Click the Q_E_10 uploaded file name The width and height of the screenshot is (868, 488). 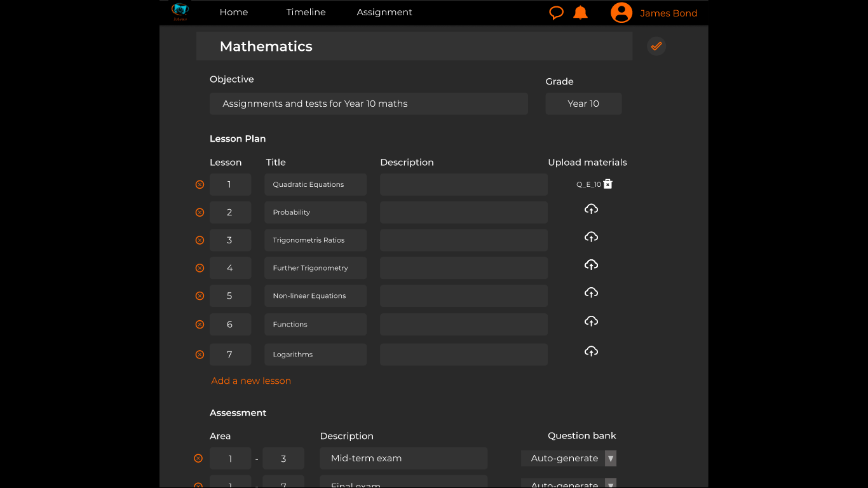click(x=588, y=185)
